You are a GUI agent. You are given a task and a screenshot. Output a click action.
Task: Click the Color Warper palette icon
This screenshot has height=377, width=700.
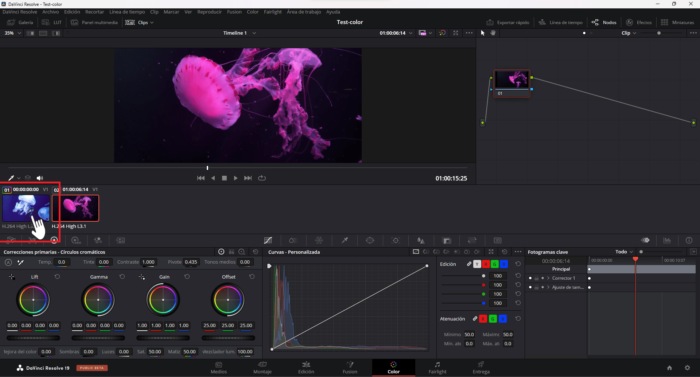319,240
